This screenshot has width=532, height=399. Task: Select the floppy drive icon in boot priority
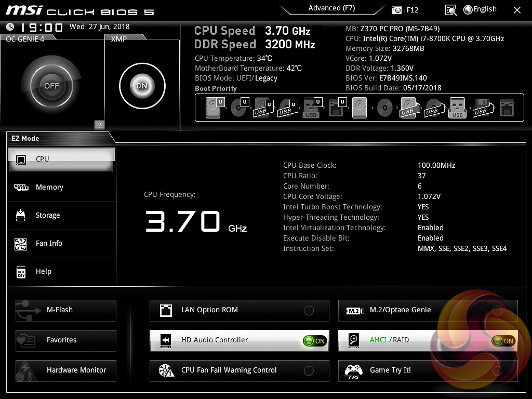pyautogui.click(x=482, y=108)
